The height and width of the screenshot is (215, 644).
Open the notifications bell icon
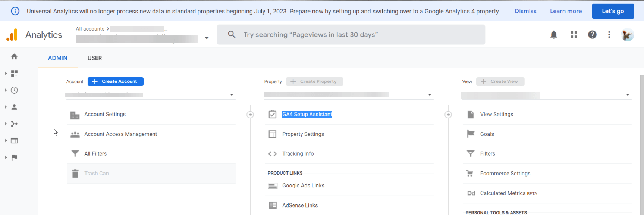(554, 35)
